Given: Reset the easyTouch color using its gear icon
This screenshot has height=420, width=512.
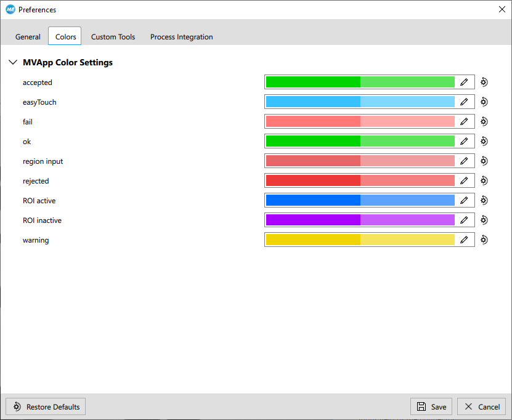Looking at the screenshot, I should (484, 102).
